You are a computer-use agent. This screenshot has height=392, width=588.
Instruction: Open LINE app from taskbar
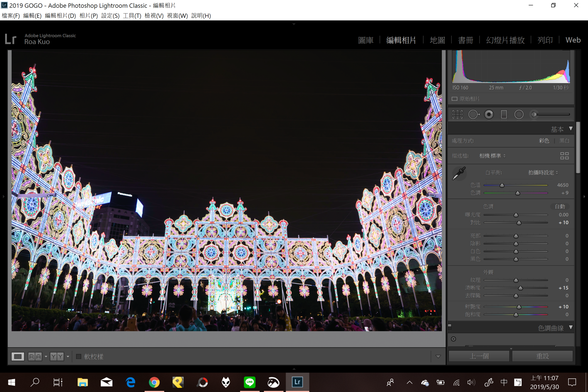(249, 382)
